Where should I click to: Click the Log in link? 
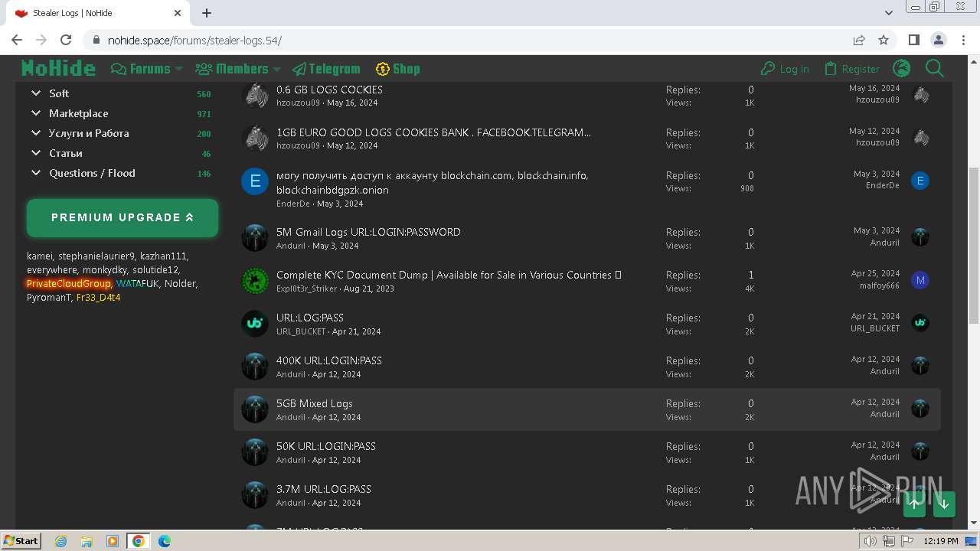point(785,69)
